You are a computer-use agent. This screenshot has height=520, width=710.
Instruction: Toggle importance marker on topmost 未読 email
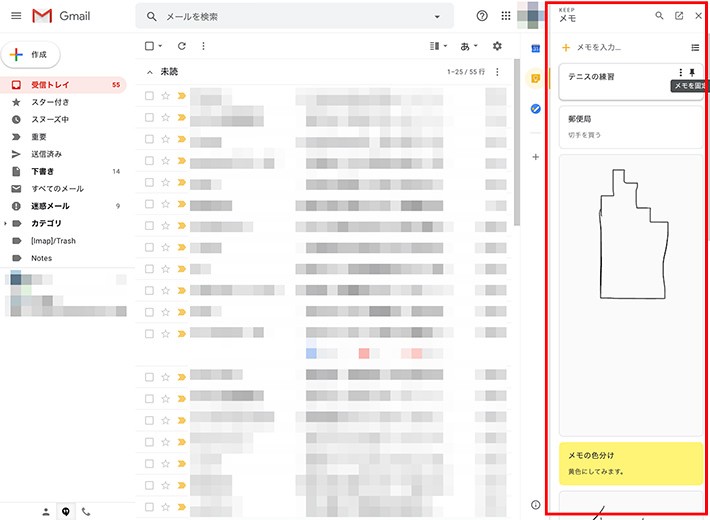click(x=182, y=96)
